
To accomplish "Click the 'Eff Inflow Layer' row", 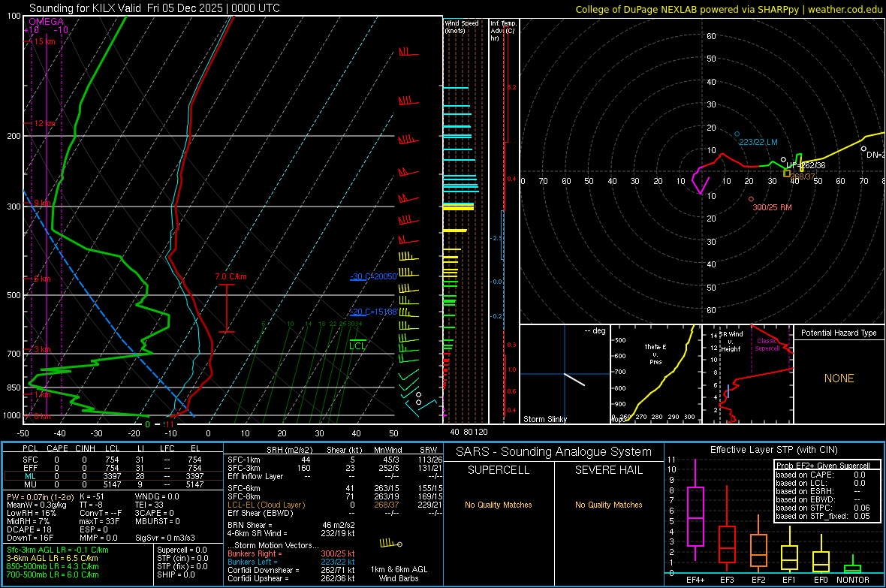I will [x=335, y=476].
